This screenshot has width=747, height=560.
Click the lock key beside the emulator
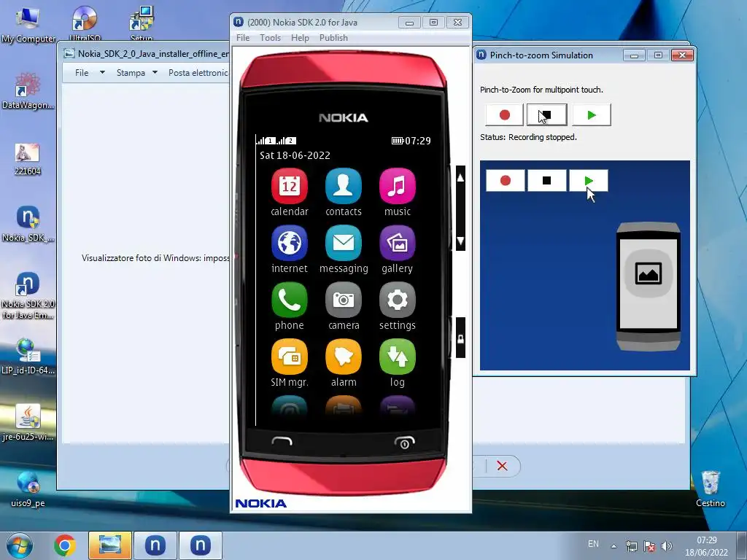click(460, 338)
